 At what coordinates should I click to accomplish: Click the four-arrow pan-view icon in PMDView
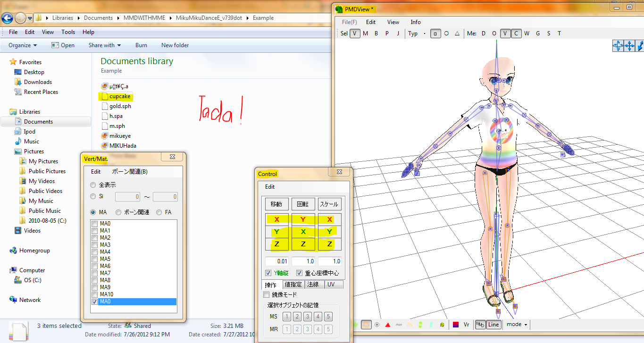630,46
